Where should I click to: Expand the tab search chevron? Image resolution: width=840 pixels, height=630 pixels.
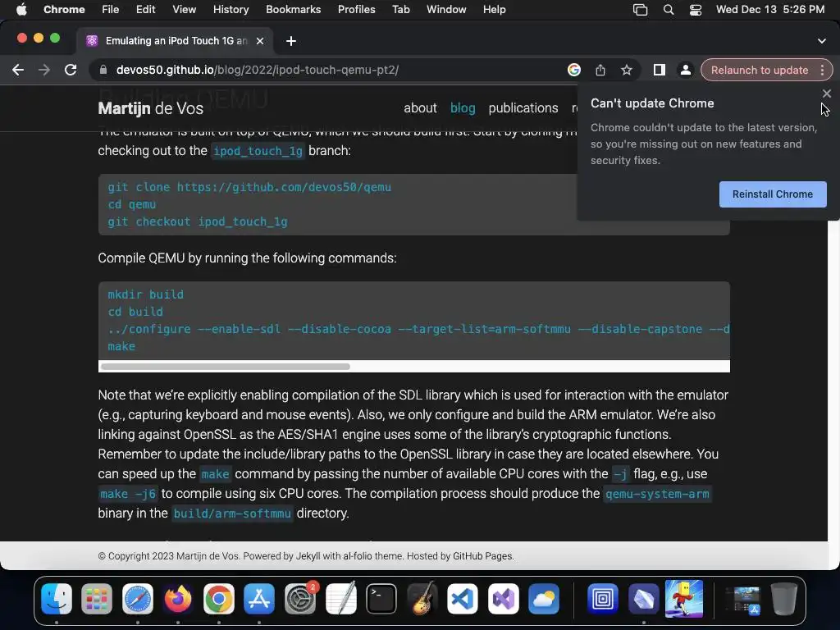(x=822, y=41)
